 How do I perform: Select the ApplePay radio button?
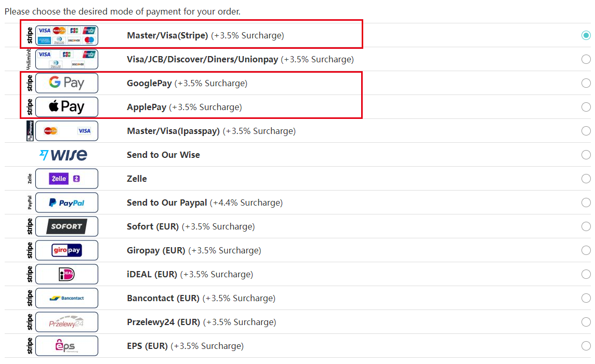[x=586, y=107]
